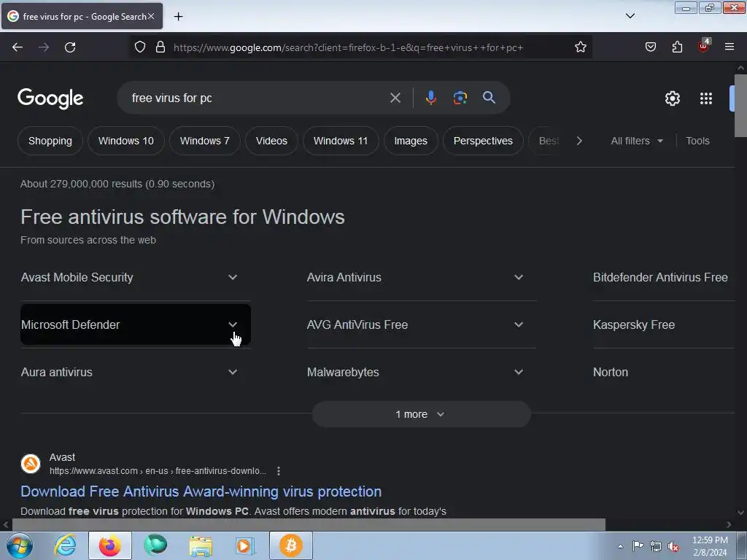Click the 'About 279,000,000 results' text
Screen dimensions: 747x560
tap(117, 184)
